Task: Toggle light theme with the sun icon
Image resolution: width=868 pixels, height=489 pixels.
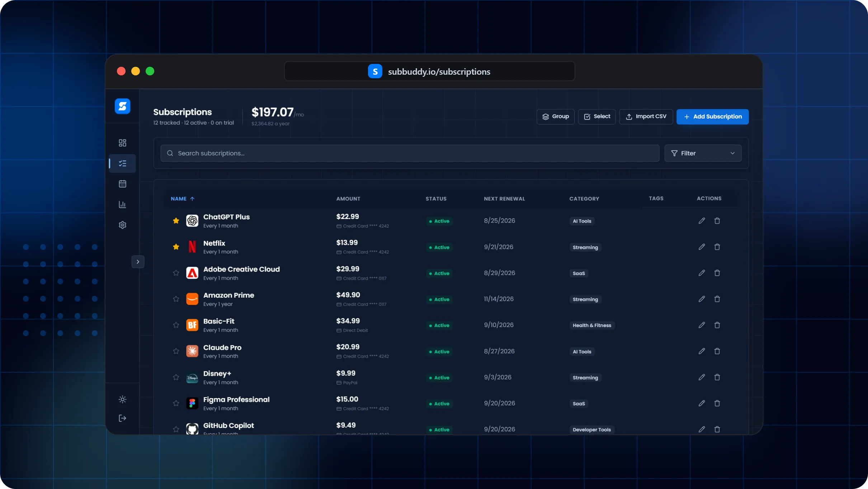Action: [x=122, y=400]
